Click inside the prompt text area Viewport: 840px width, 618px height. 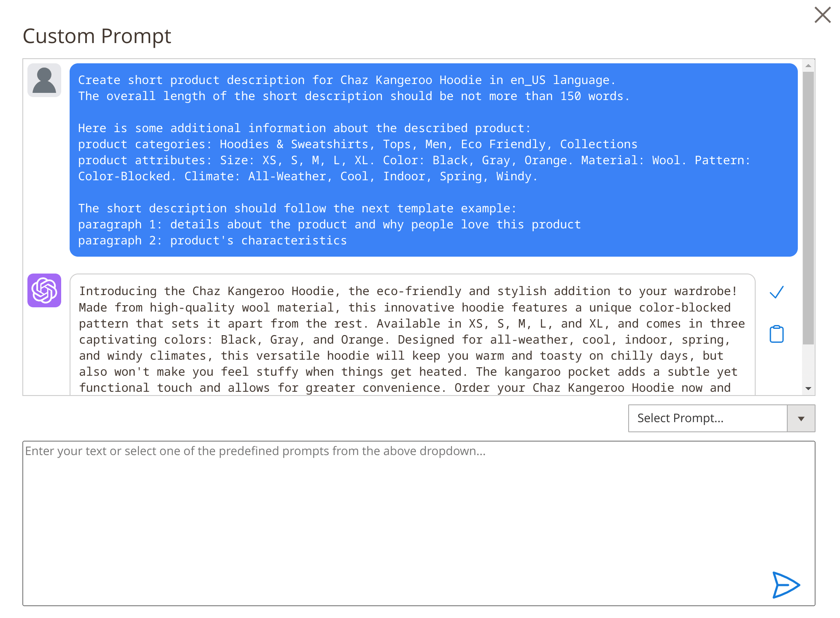[419, 523]
